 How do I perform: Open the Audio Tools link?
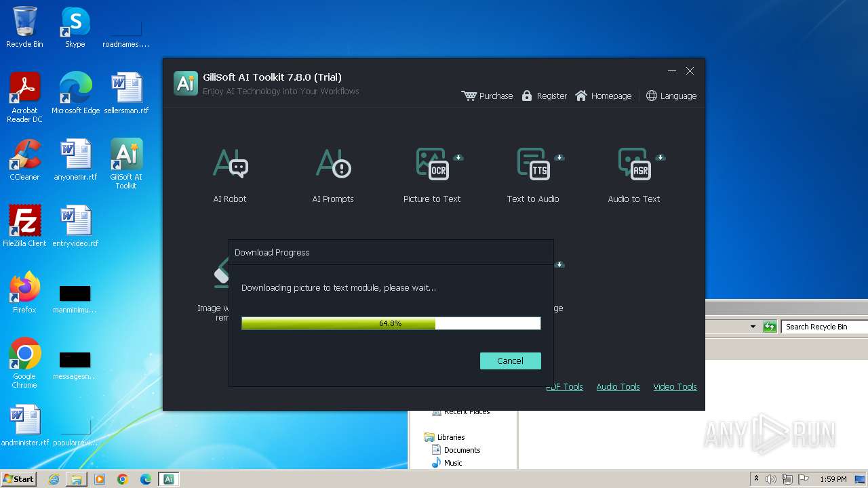[618, 386]
